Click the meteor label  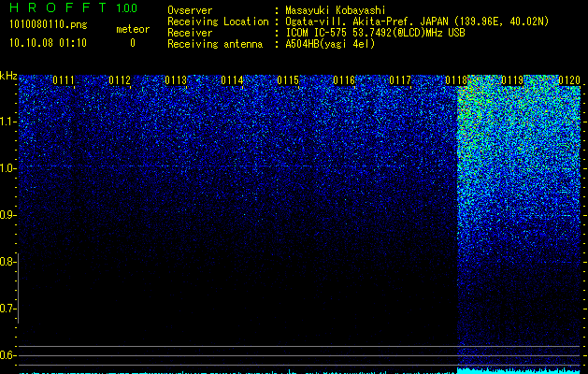pos(133,29)
